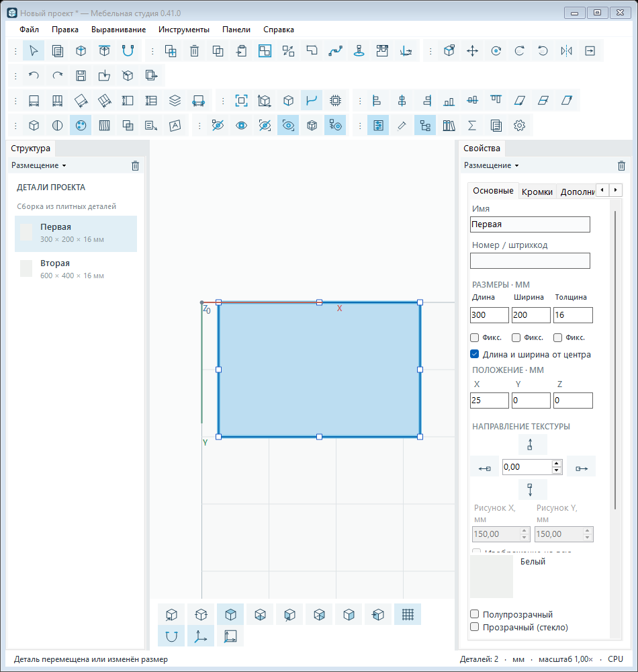Open the layers stack tool
Screen dimensions: 638x672
[x=175, y=100]
